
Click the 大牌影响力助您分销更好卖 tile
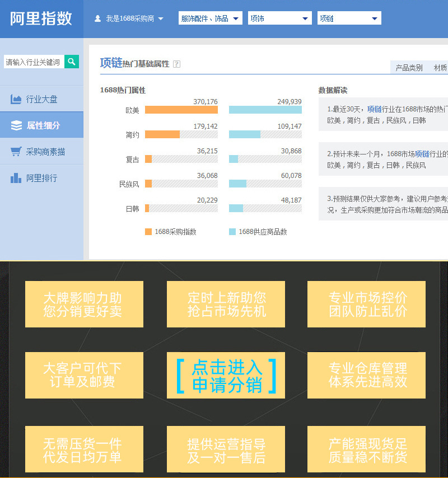pos(84,304)
